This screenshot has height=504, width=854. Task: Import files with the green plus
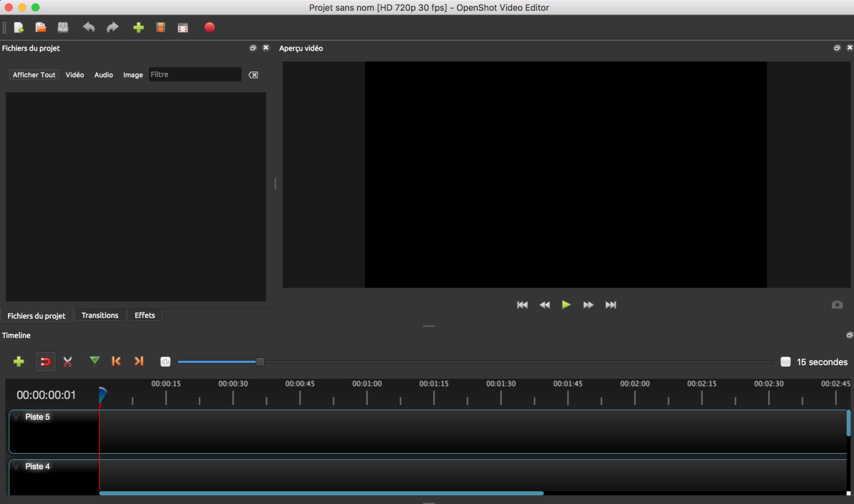point(138,28)
